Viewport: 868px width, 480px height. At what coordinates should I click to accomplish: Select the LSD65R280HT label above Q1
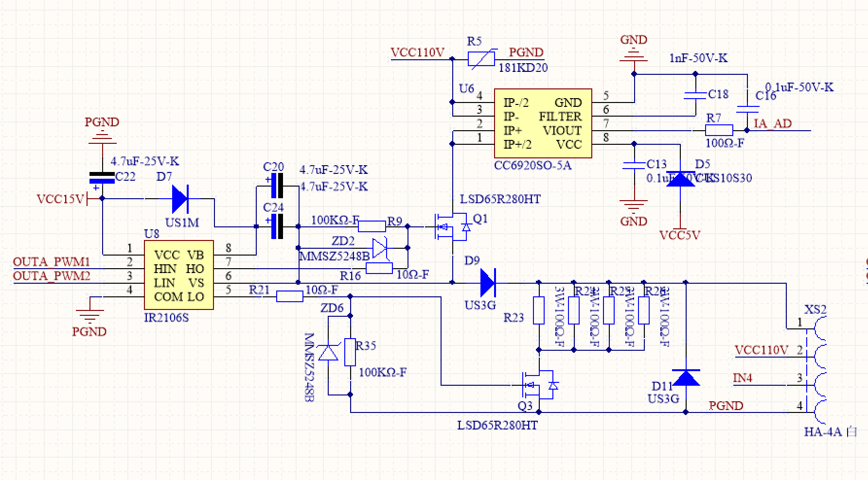click(500, 199)
